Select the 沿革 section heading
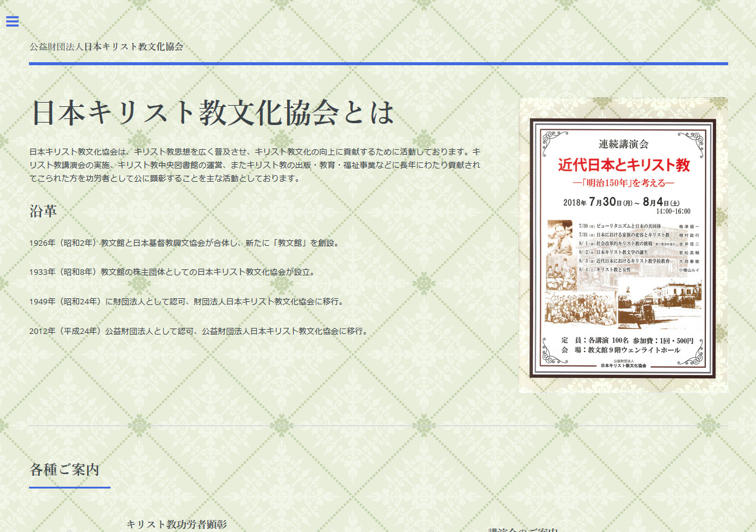 pyautogui.click(x=43, y=211)
